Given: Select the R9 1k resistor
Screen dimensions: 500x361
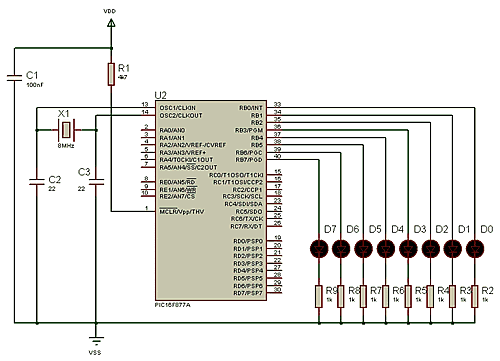Looking at the screenshot, I should [x=319, y=296].
